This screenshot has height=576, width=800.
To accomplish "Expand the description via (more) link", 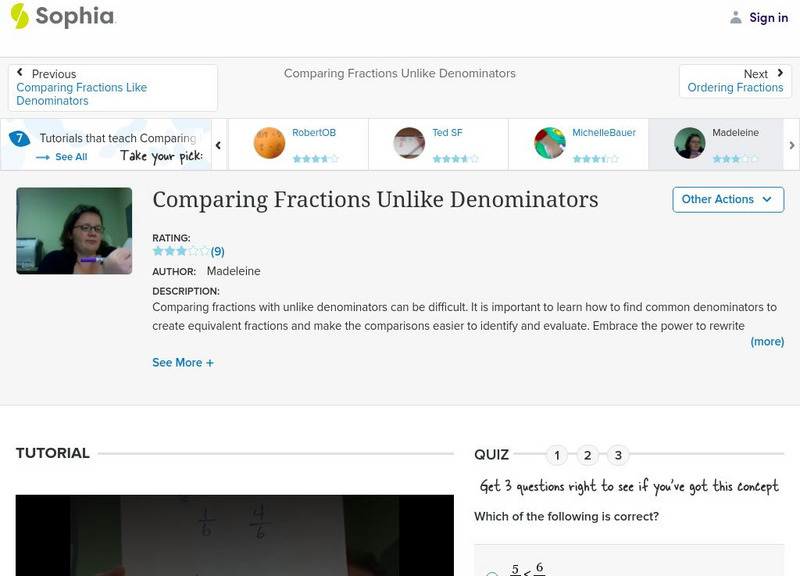I will (x=767, y=341).
